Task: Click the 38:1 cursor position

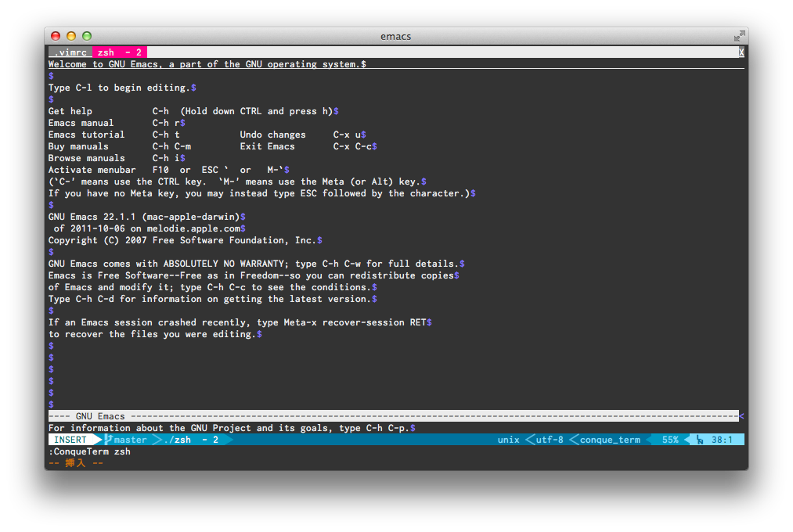Action: pos(722,440)
